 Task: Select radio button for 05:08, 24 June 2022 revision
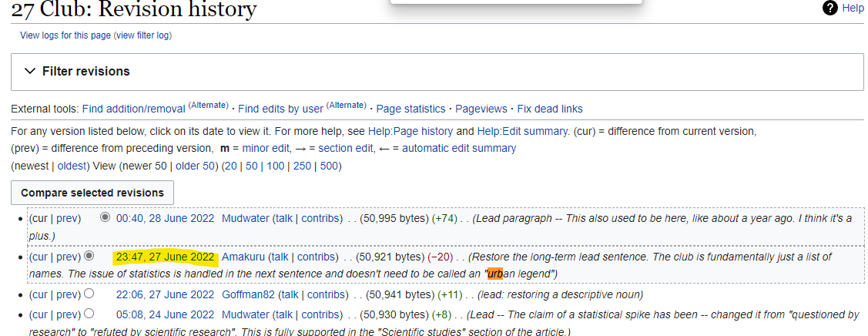coord(89,314)
